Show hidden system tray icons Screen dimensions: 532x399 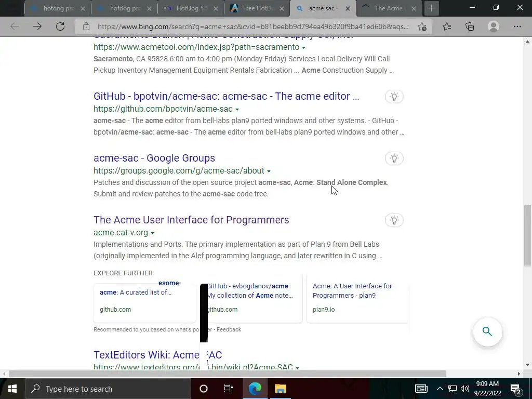coord(440,389)
